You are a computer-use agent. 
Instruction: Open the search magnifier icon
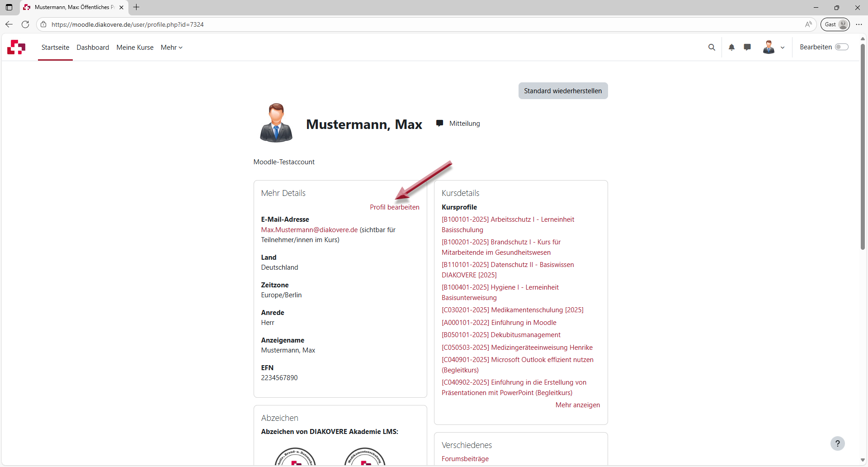click(712, 47)
